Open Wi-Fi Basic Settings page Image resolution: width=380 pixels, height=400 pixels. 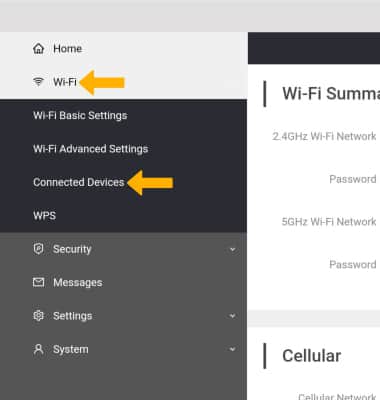80,116
